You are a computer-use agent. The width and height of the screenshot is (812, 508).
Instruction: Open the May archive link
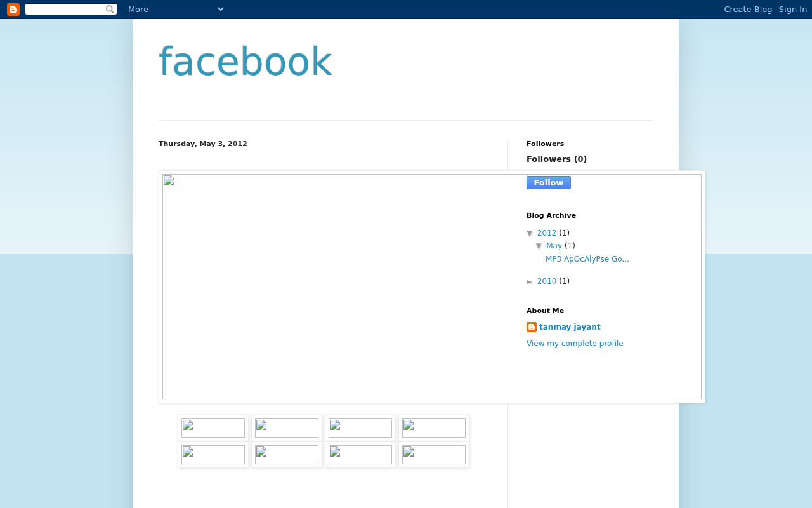[x=554, y=246]
